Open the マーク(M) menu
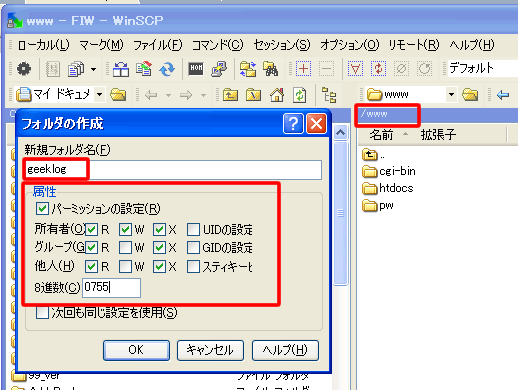The width and height of the screenshot is (518, 390). pos(101,45)
